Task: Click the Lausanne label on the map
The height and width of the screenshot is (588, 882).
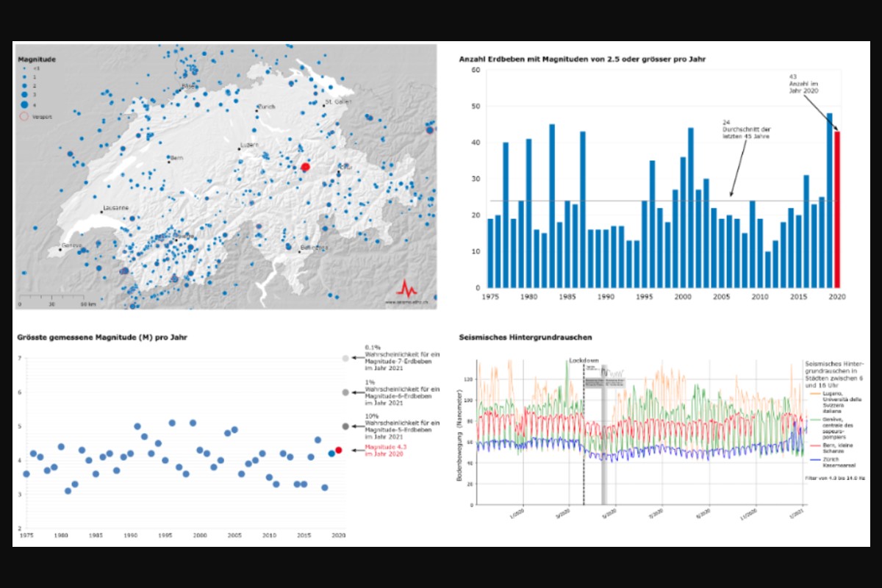Action: click(x=116, y=207)
